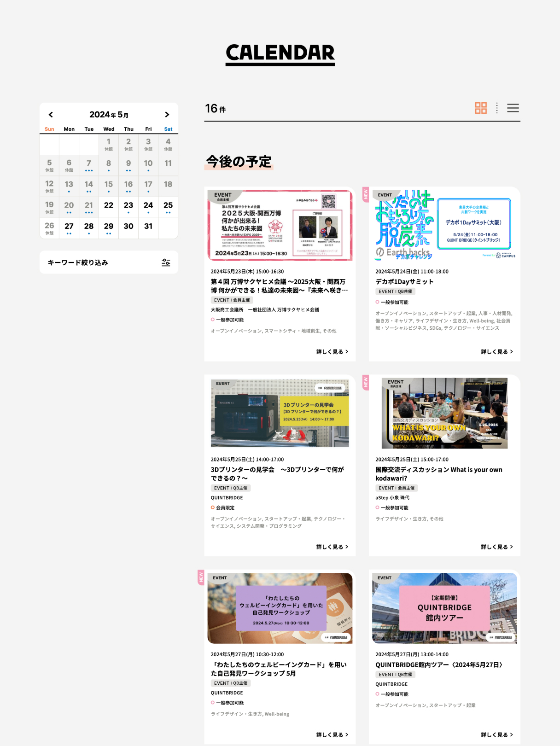The height and width of the screenshot is (746, 560).
Task: Click 詳しく見る for デカボ1Dayサミット
Action: point(496,352)
